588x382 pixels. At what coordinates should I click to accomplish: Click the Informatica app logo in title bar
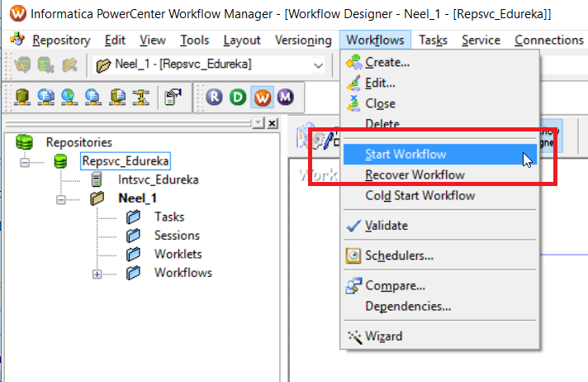tap(17, 13)
